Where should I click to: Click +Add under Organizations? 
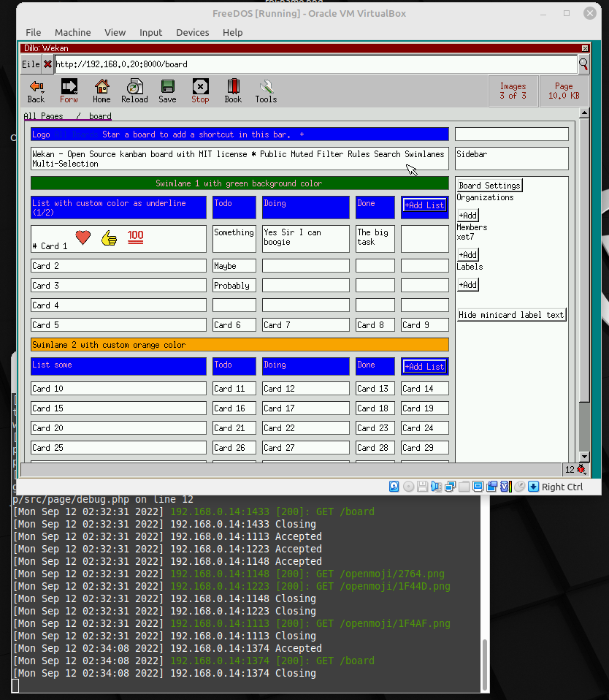pos(468,215)
